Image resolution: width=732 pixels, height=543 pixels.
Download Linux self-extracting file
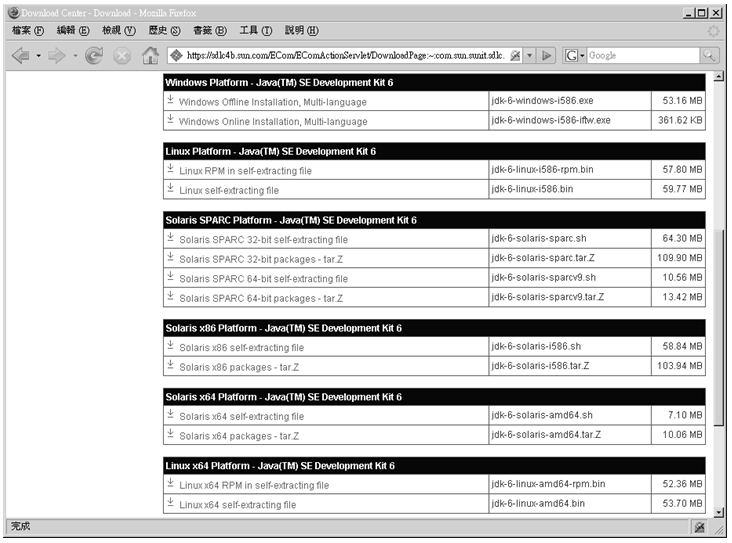point(229,190)
